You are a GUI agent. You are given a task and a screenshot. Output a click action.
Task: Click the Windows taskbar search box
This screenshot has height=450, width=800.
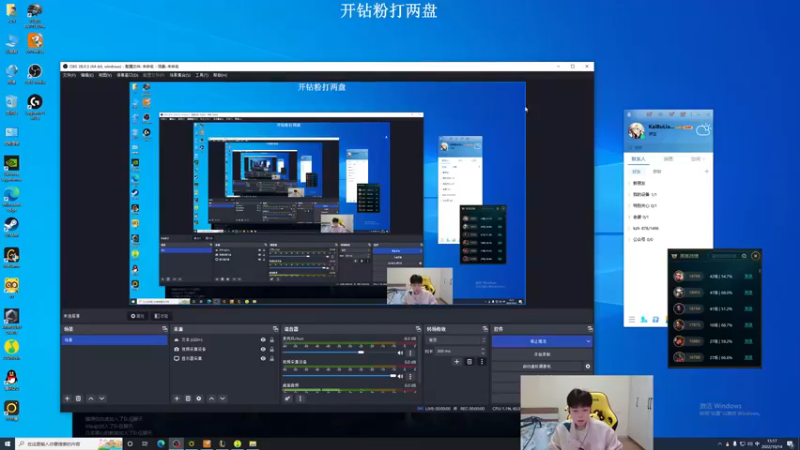[x=69, y=444]
